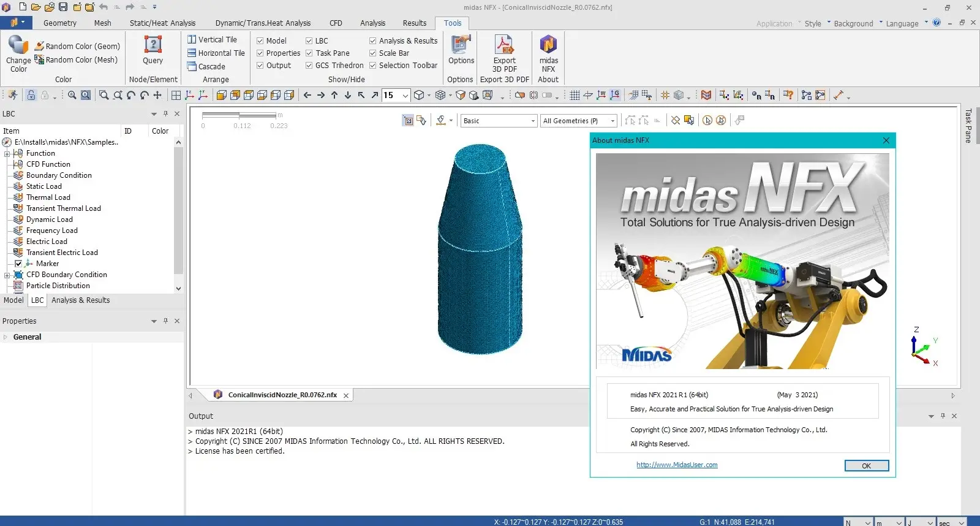980x526 pixels.
Task: Click OK in About midas NFX dialog
Action: pyautogui.click(x=866, y=466)
